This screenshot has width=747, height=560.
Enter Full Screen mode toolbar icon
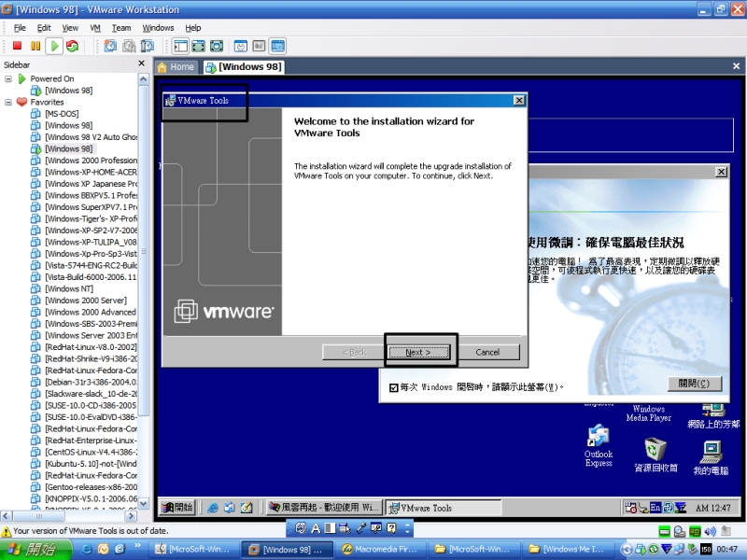pyautogui.click(x=217, y=46)
